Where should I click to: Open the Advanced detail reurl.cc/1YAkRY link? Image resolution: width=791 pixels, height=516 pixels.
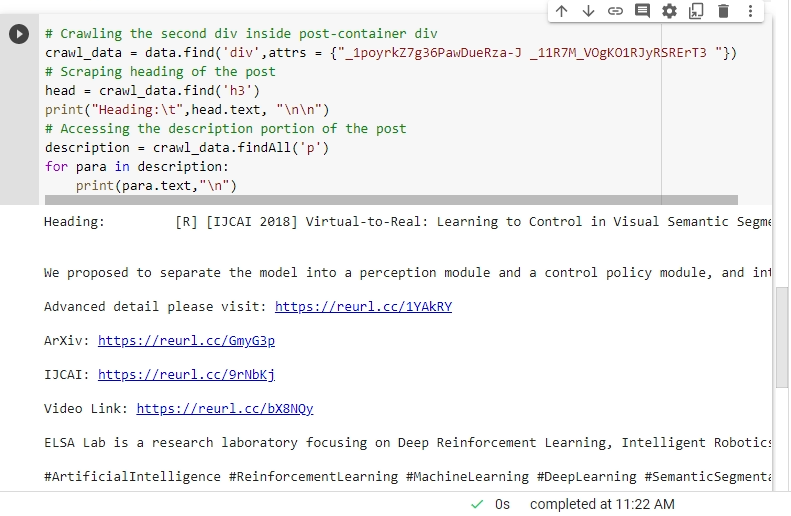click(x=363, y=307)
